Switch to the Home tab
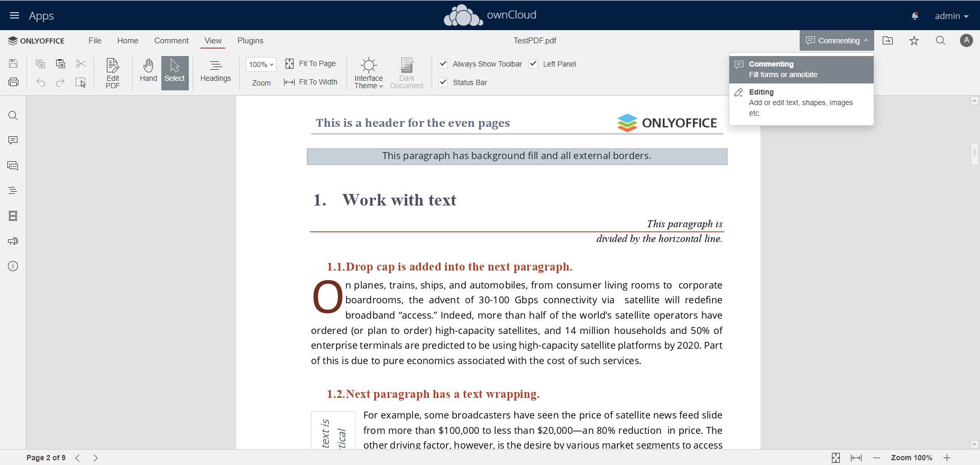The height and width of the screenshot is (465, 980). coord(128,41)
